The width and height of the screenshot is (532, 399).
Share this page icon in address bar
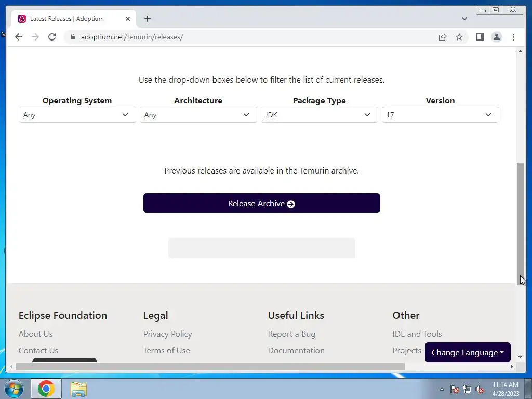point(443,37)
